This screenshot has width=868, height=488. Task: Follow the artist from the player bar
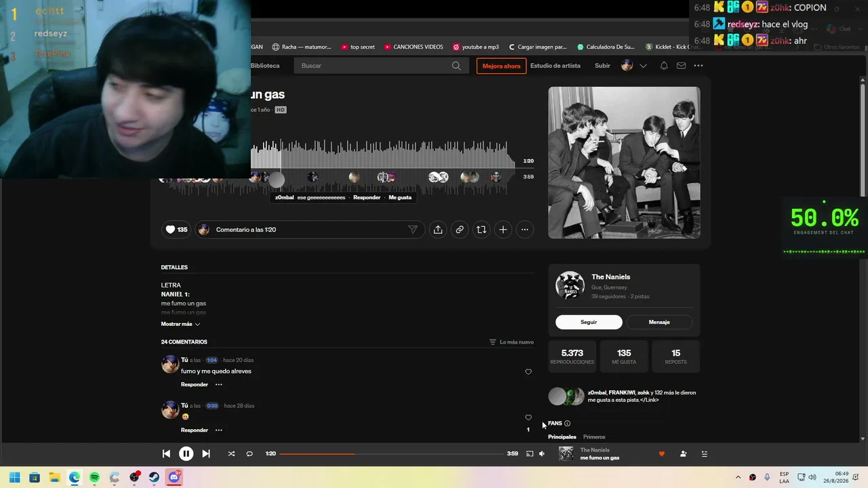coord(683,454)
